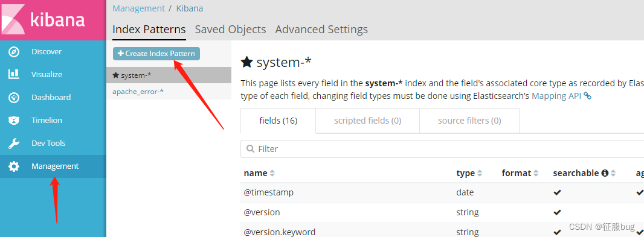
Task: Click the Discover sidebar label
Action: (x=47, y=52)
